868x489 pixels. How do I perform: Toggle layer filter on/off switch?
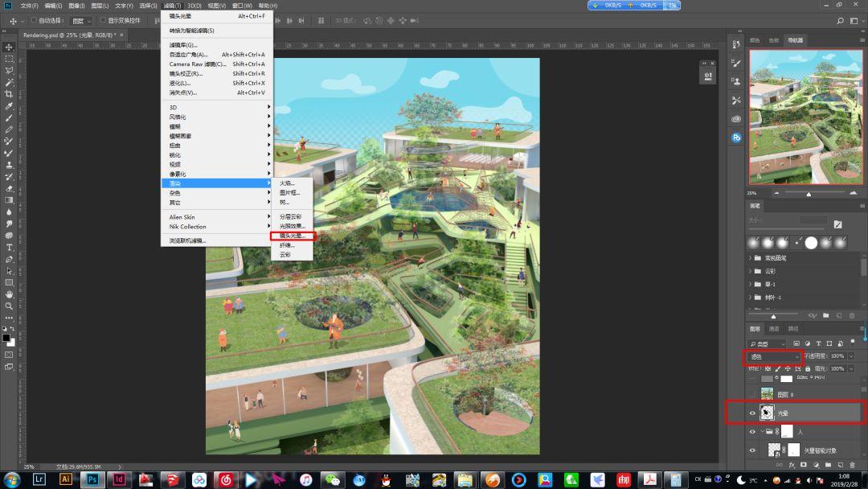point(853,342)
